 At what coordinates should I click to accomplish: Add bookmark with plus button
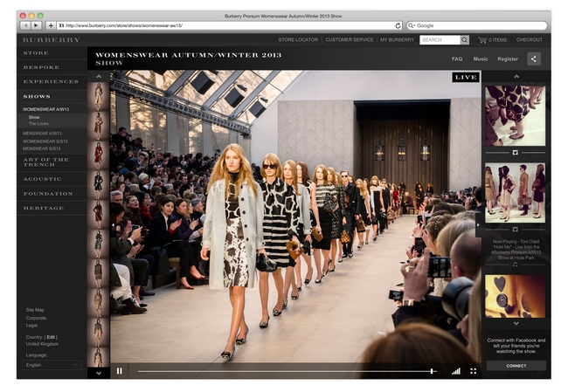coord(51,25)
